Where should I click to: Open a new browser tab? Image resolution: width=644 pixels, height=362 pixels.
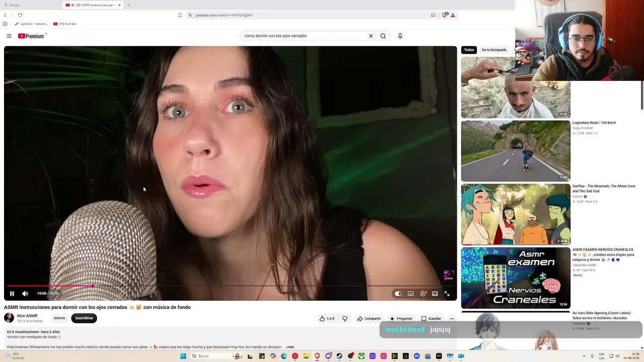(x=128, y=5)
